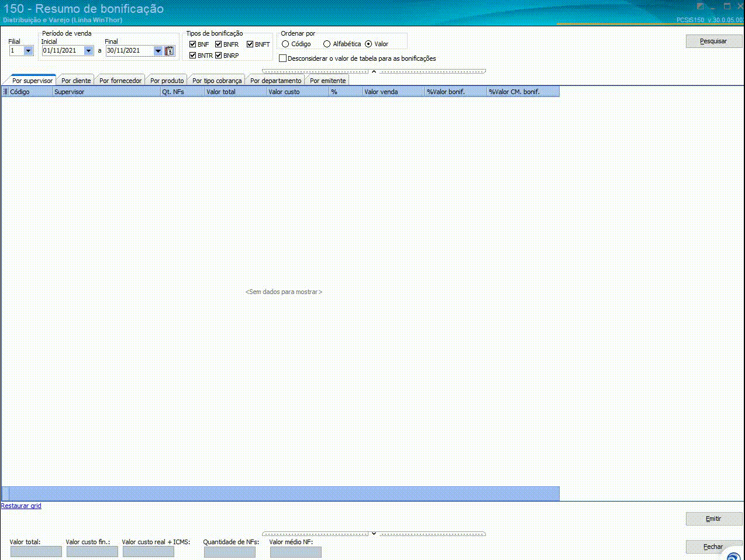Click the Valor custo fin. field
This screenshot has height=560, width=745.
[x=92, y=551]
